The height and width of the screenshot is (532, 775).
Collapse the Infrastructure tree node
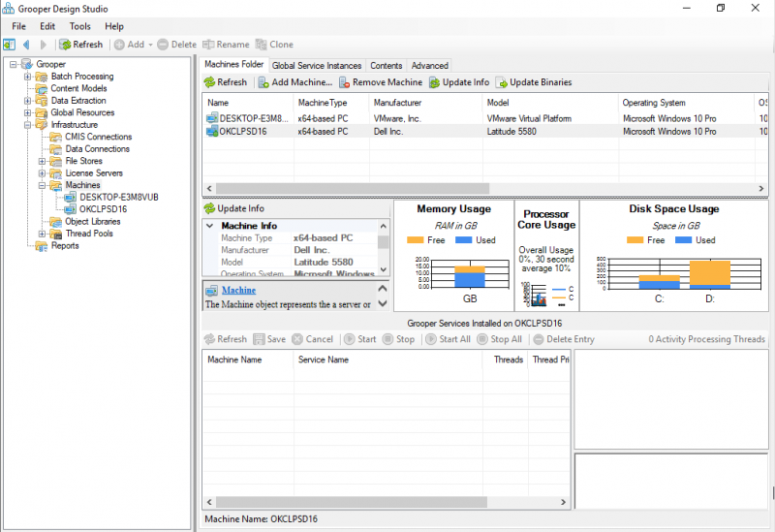pyautogui.click(x=28, y=125)
